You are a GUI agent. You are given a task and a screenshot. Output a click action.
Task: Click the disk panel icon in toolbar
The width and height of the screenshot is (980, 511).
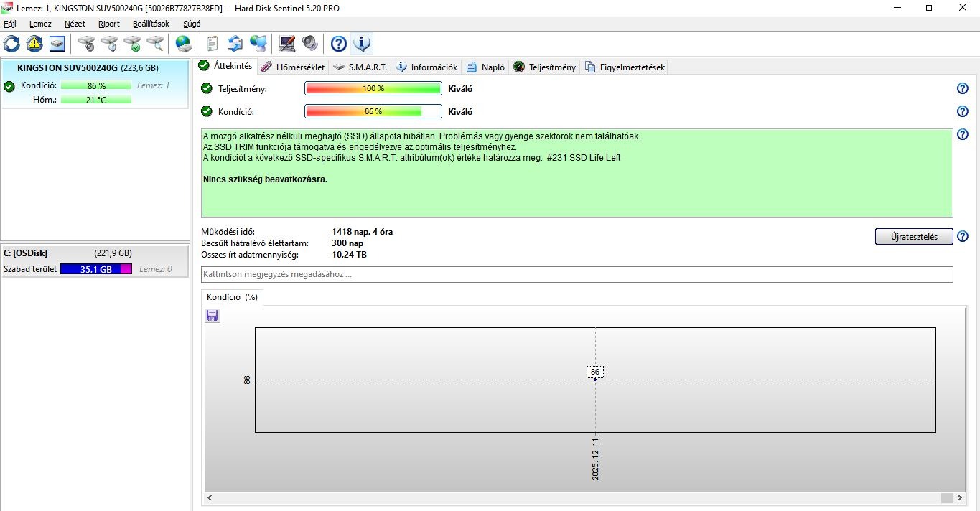click(x=57, y=44)
